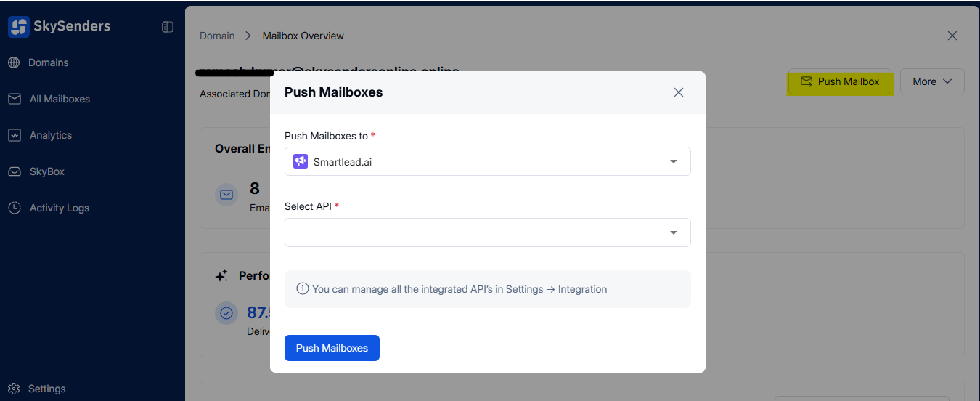Click the Activity Logs clock icon

(x=15, y=208)
